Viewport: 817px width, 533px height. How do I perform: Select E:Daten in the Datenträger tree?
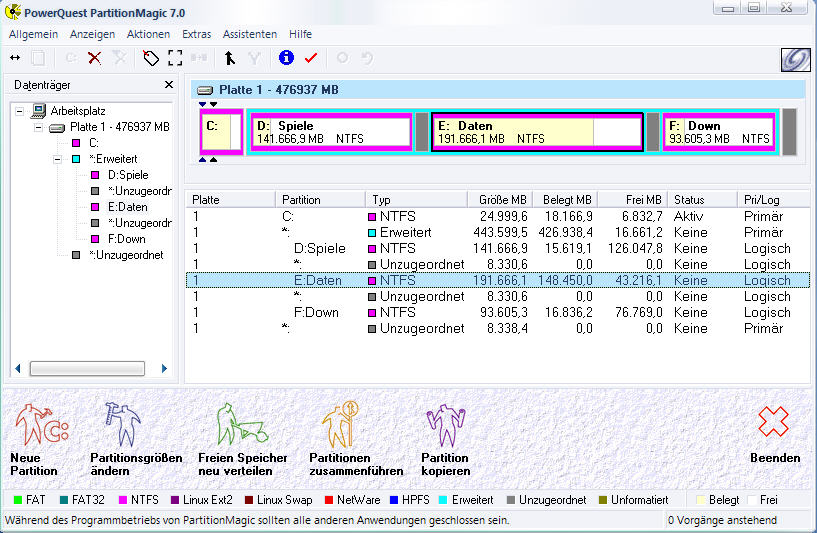point(128,207)
